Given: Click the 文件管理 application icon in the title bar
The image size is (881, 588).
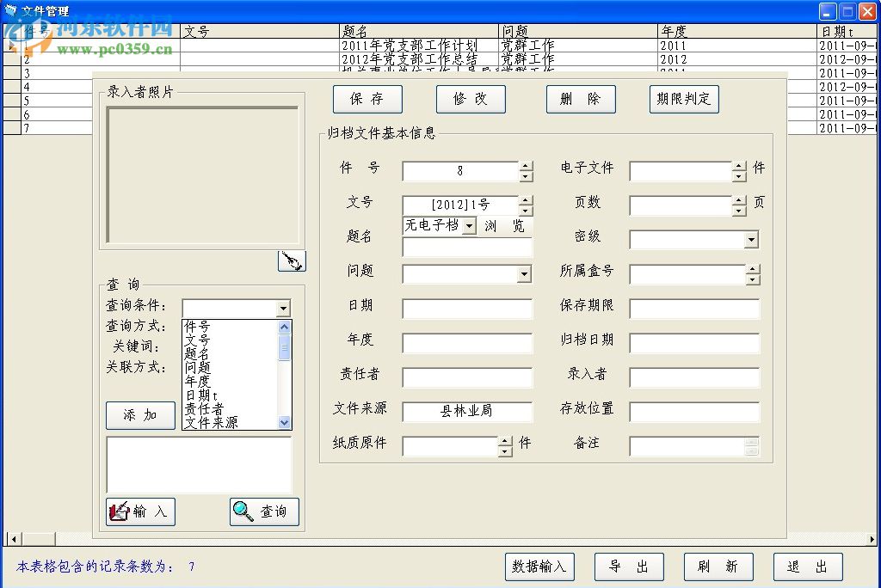Looking at the screenshot, I should (x=11, y=10).
